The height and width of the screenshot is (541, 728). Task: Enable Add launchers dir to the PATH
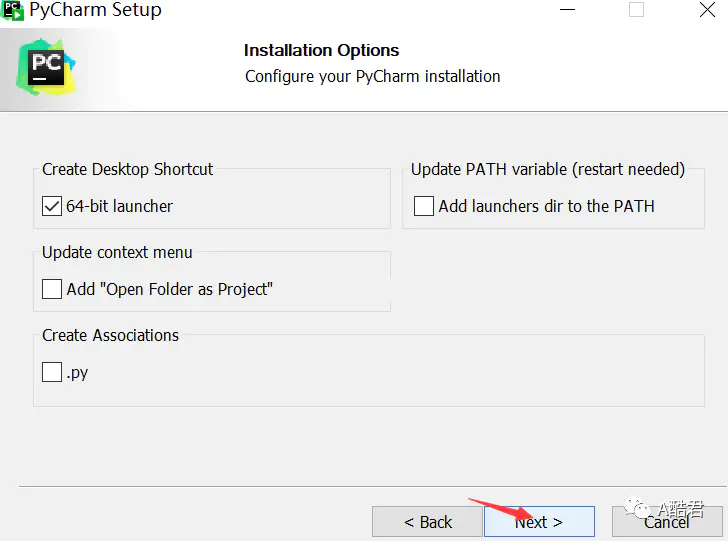tap(424, 207)
